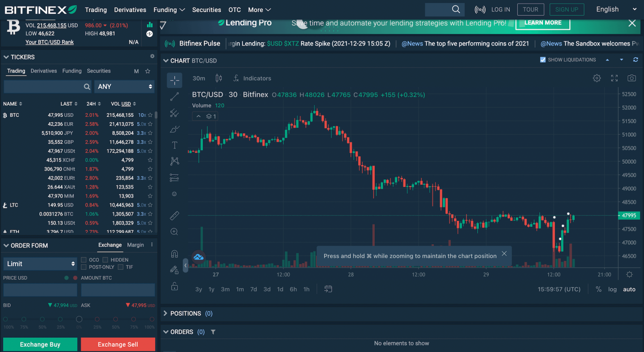Open the chart settings gear
The width and height of the screenshot is (644, 352).
click(x=597, y=78)
